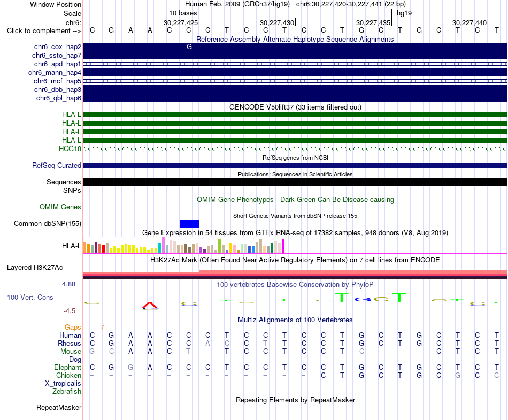Open the H3K27Ac Mark ENCODE title
This screenshot has width=508, height=420.
pos(295,260)
